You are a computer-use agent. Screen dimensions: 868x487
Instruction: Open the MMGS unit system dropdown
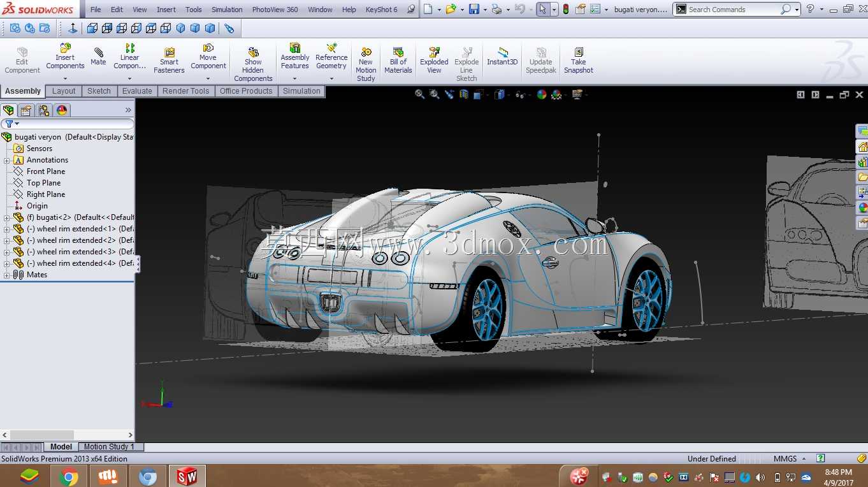[x=804, y=459]
